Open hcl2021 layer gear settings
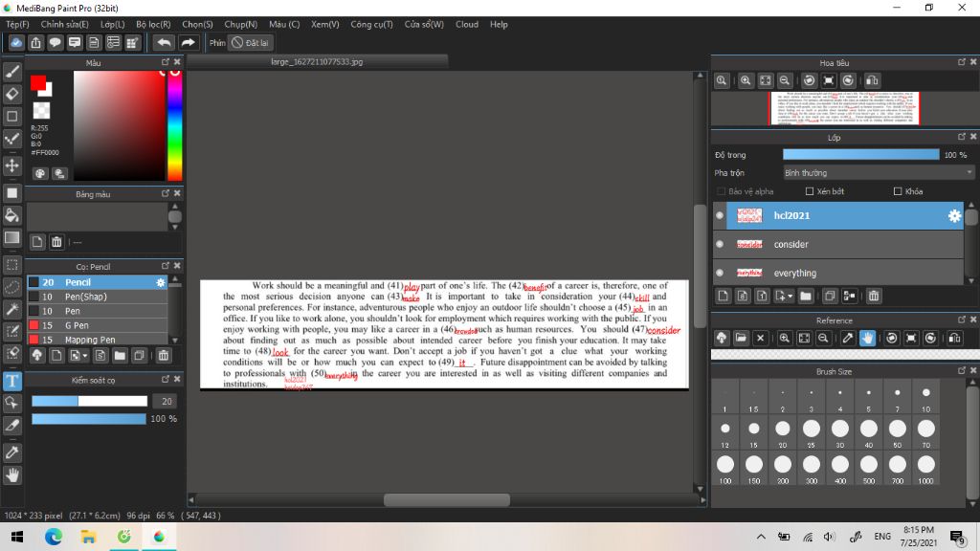Image resolution: width=980 pixels, height=551 pixels. click(954, 215)
